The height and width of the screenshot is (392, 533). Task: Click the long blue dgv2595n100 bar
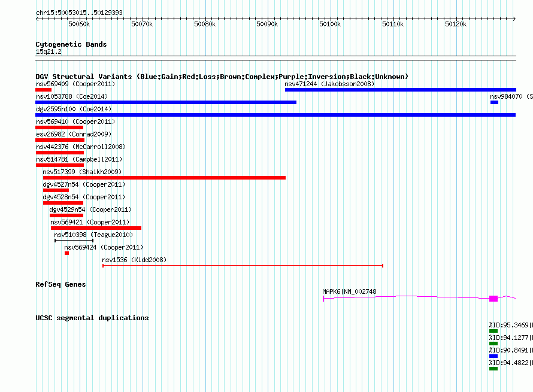[x=275, y=115]
